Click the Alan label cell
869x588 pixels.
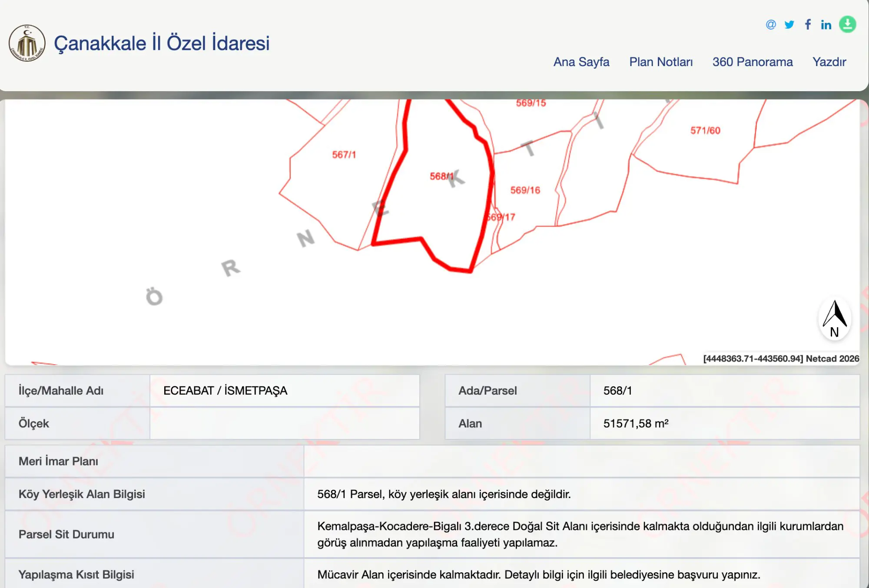pos(517,423)
